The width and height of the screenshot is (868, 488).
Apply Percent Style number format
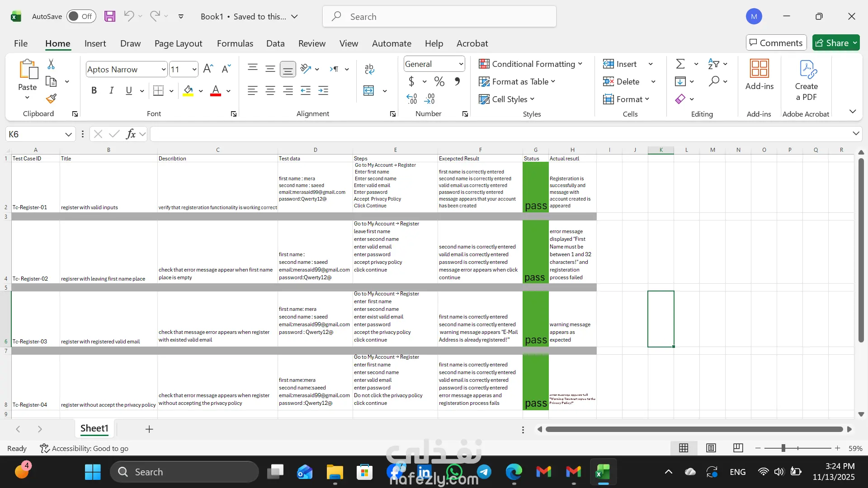pos(439,81)
